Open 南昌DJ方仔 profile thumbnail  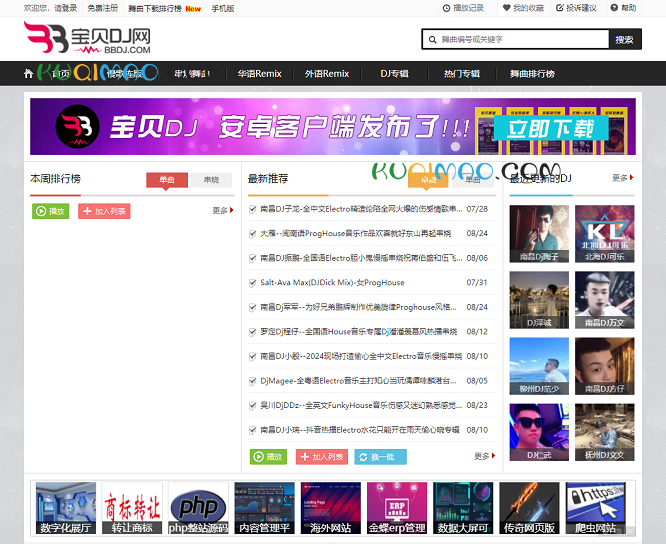tap(605, 366)
